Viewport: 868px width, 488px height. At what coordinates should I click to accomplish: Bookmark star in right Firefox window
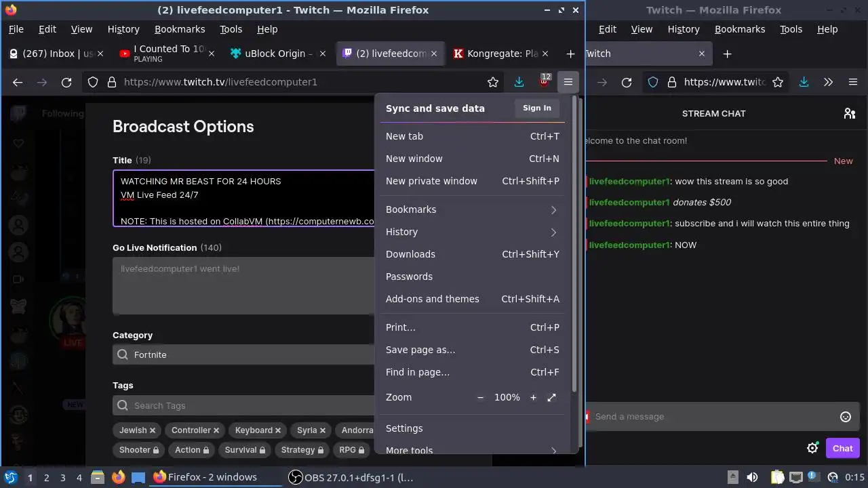pyautogui.click(x=778, y=82)
